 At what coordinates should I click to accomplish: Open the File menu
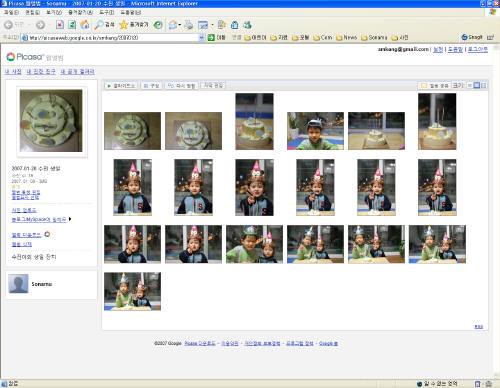(x=11, y=12)
